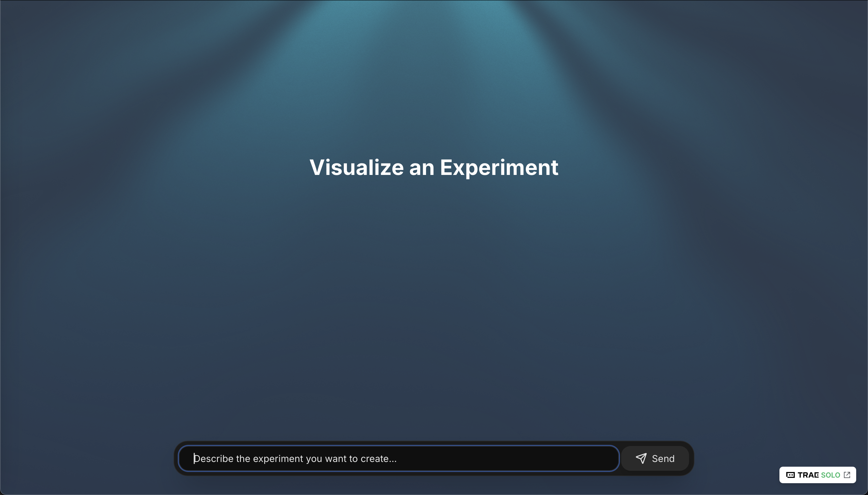Tap the send arrow beside the input
868x495 pixels.
[x=641, y=458]
